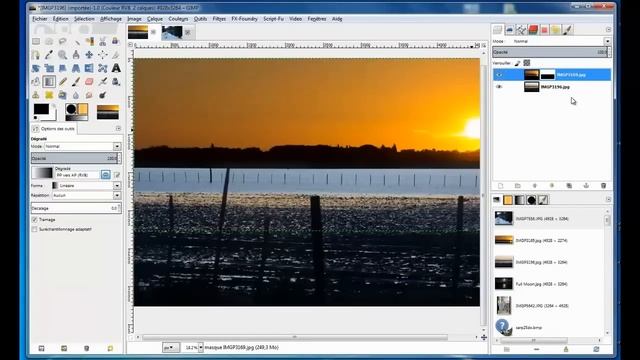Select the Free Select lasso tool
The height and width of the screenshot is (360, 640).
pos(62,41)
